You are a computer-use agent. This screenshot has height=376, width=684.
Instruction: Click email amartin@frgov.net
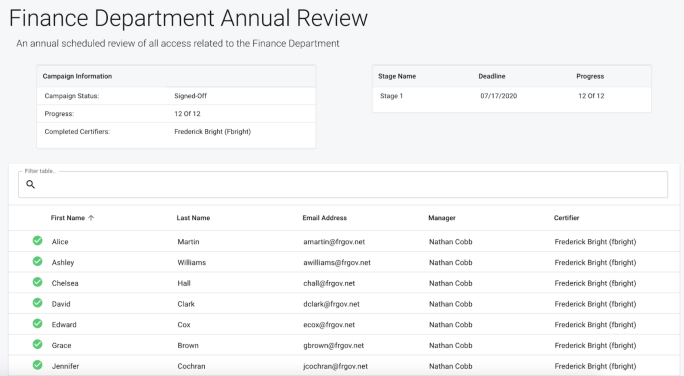coord(334,242)
